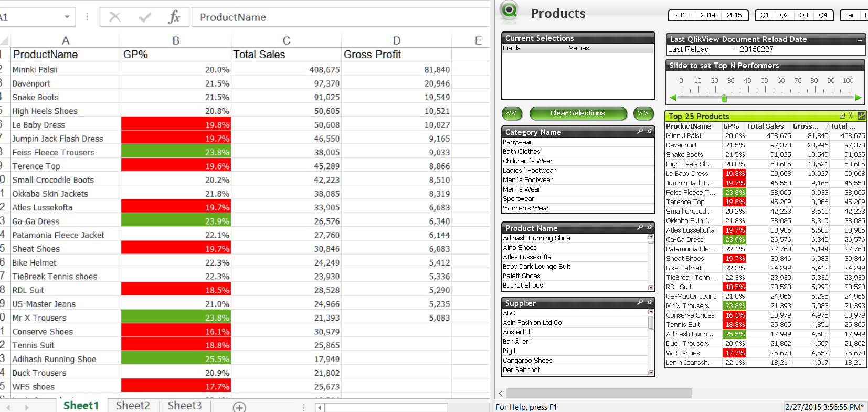This screenshot has width=868, height=412.
Task: Select Babywear in Category Name
Action: pos(578,142)
